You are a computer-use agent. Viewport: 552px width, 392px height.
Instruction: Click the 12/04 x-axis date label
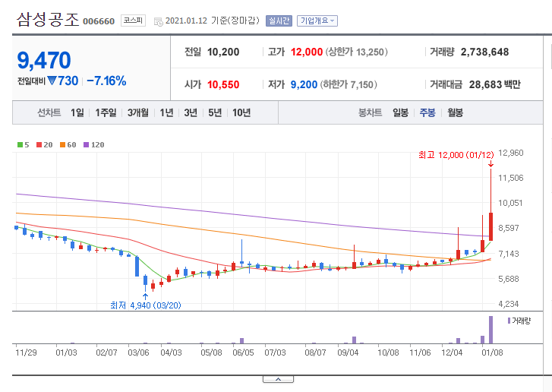pos(452,352)
